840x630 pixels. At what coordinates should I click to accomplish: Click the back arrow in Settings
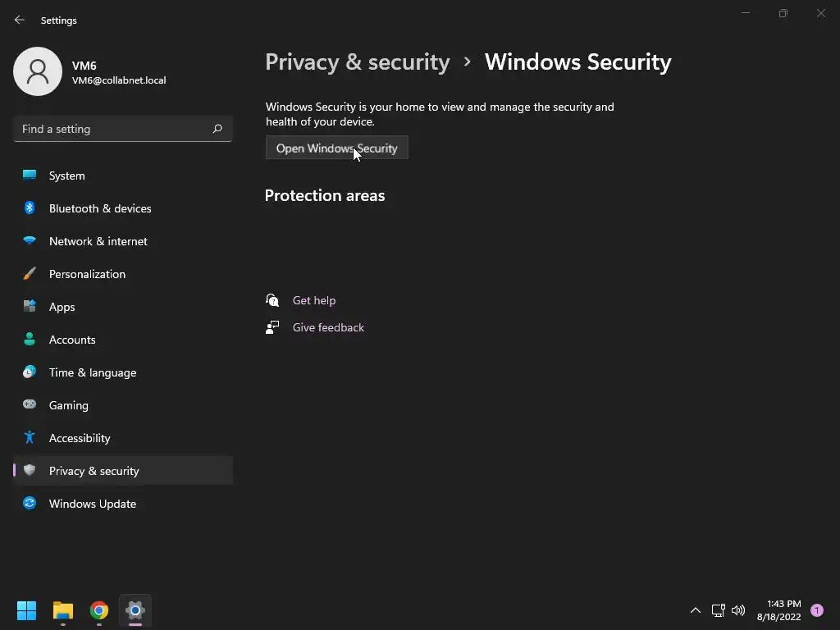click(20, 20)
